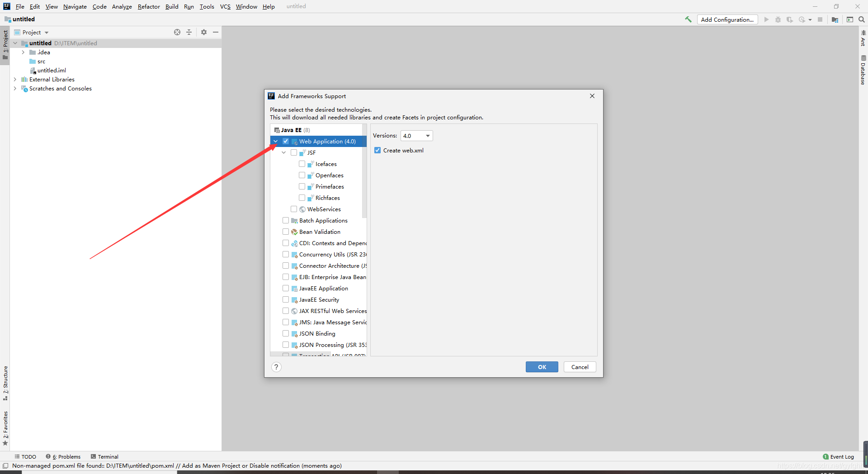Open the Ant tool window

(863, 38)
